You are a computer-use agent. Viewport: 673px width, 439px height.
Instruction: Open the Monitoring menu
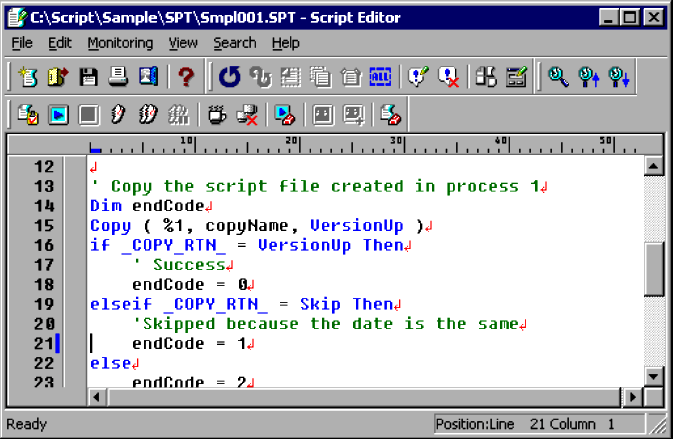[120, 43]
